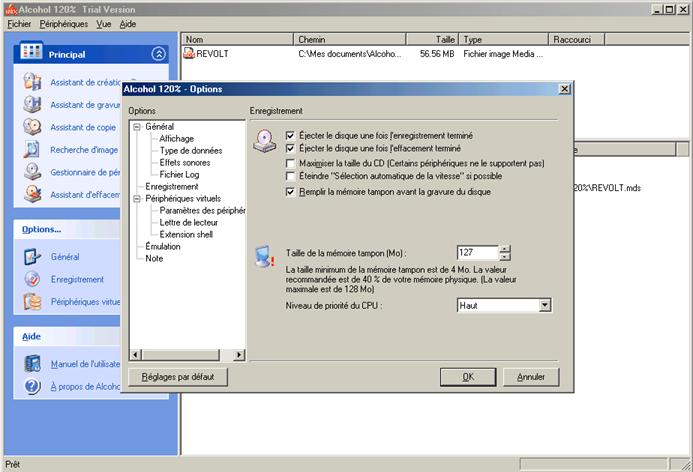Open the Général sidebar options link
This screenshot has height=472, width=693.
tap(65, 257)
